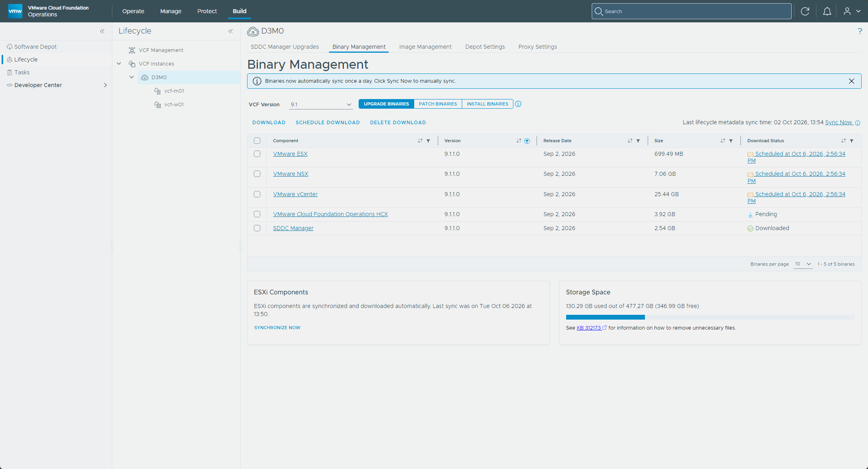Open the VCF Version 9.1 dropdown

click(x=321, y=104)
